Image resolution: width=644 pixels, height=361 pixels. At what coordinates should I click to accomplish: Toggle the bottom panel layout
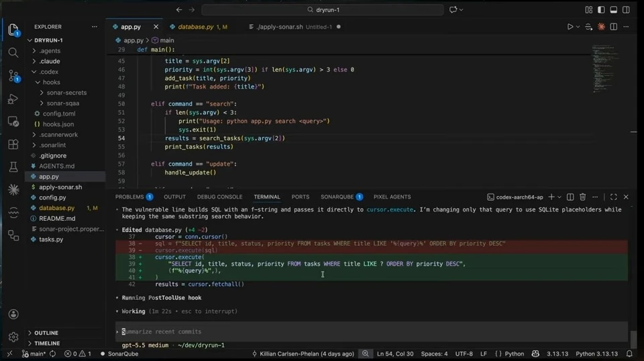tap(614, 9)
